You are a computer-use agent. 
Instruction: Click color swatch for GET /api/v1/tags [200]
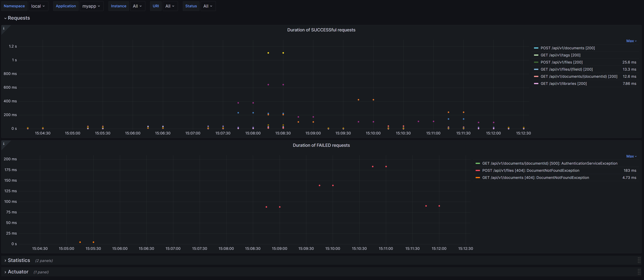(536, 55)
